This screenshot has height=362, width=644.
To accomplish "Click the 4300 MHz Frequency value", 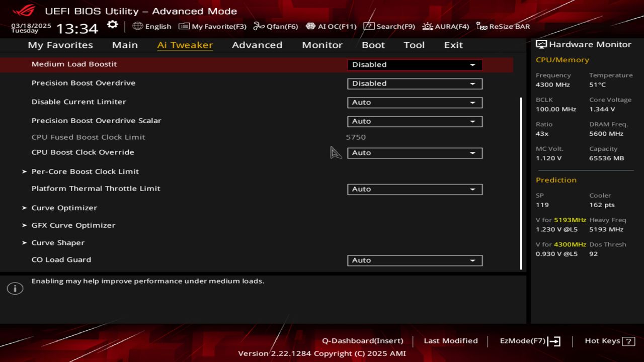I will [x=552, y=84].
